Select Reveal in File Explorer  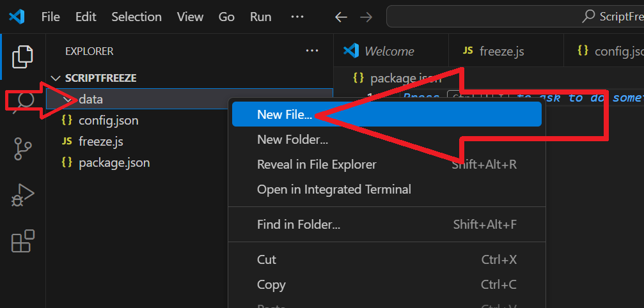click(386, 164)
